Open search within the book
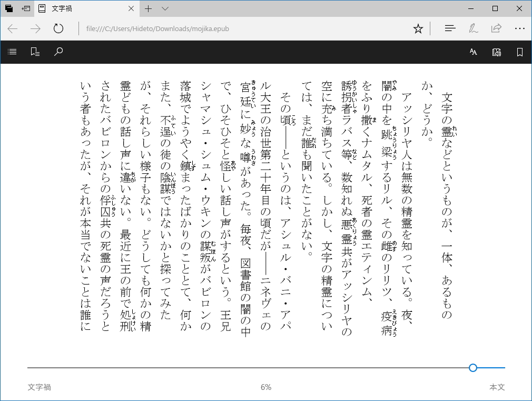This screenshot has width=532, height=401. tap(59, 52)
